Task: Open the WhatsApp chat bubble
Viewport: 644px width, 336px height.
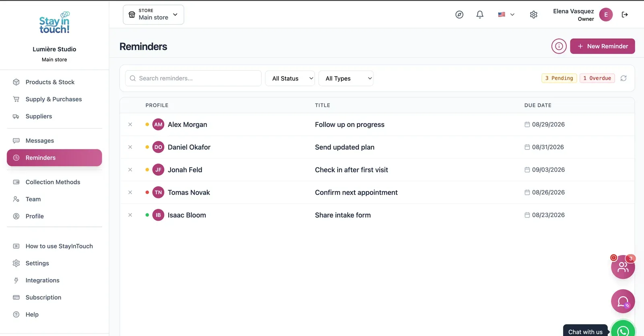Action: click(x=623, y=328)
